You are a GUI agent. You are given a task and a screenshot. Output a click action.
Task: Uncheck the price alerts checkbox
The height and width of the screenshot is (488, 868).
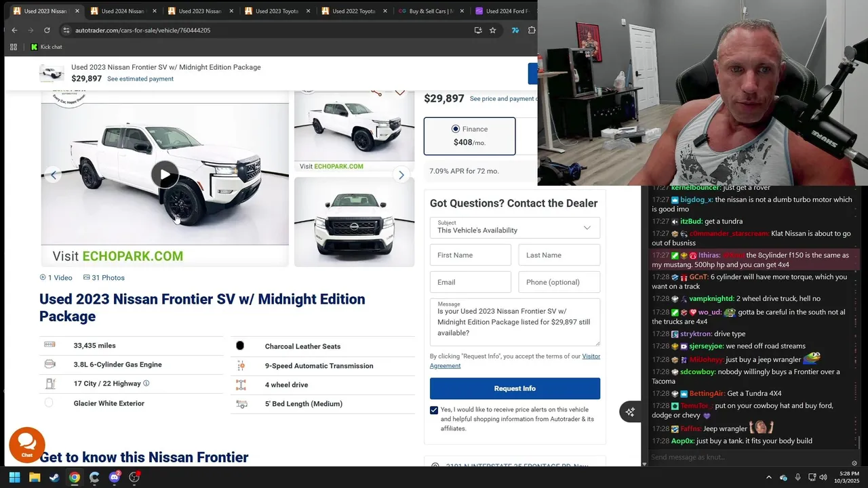[434, 410]
